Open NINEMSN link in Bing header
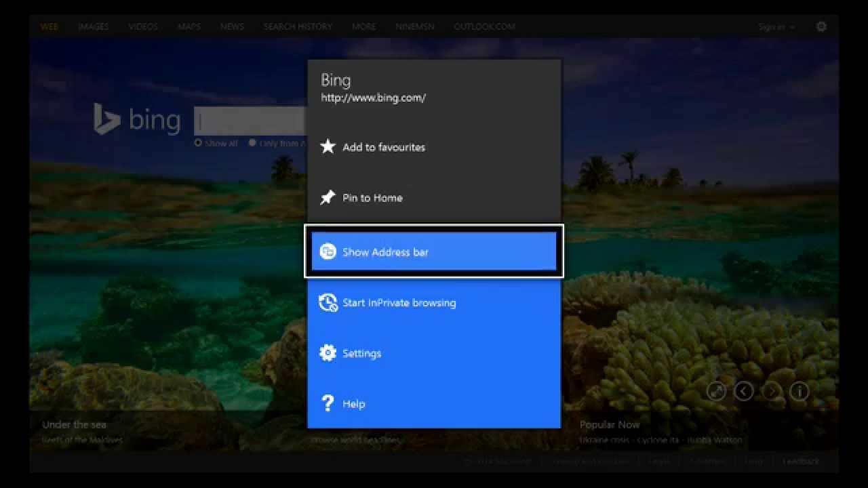This screenshot has height=488, width=868. 415,27
